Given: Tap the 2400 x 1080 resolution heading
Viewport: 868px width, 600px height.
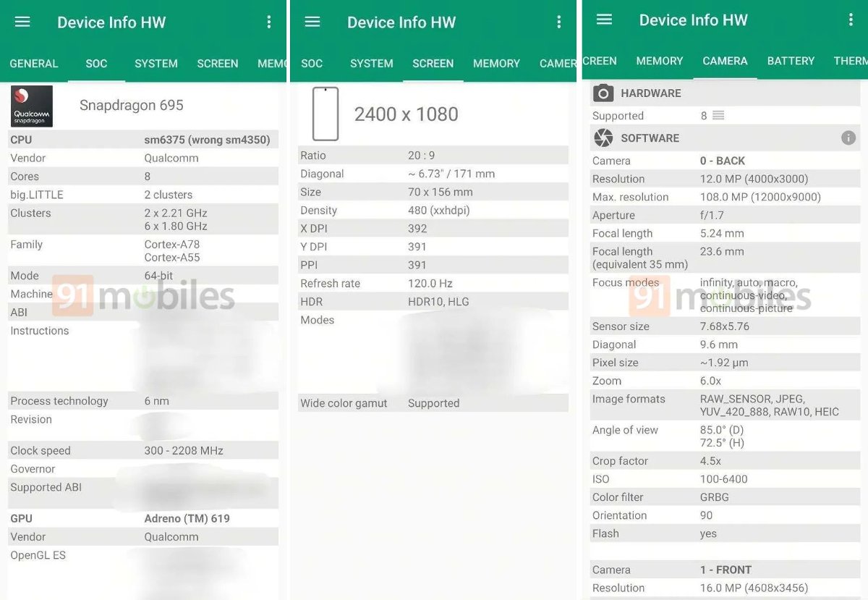Looking at the screenshot, I should tap(406, 114).
